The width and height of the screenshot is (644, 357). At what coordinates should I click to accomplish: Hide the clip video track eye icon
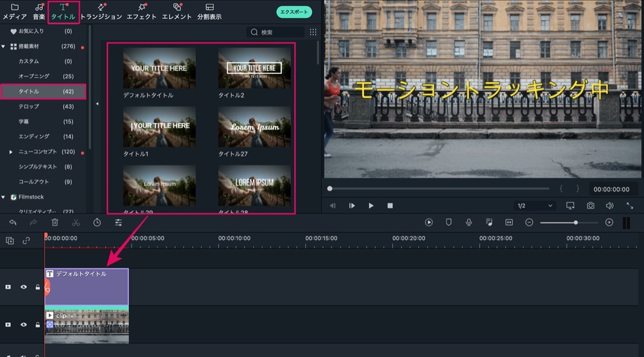pos(24,325)
